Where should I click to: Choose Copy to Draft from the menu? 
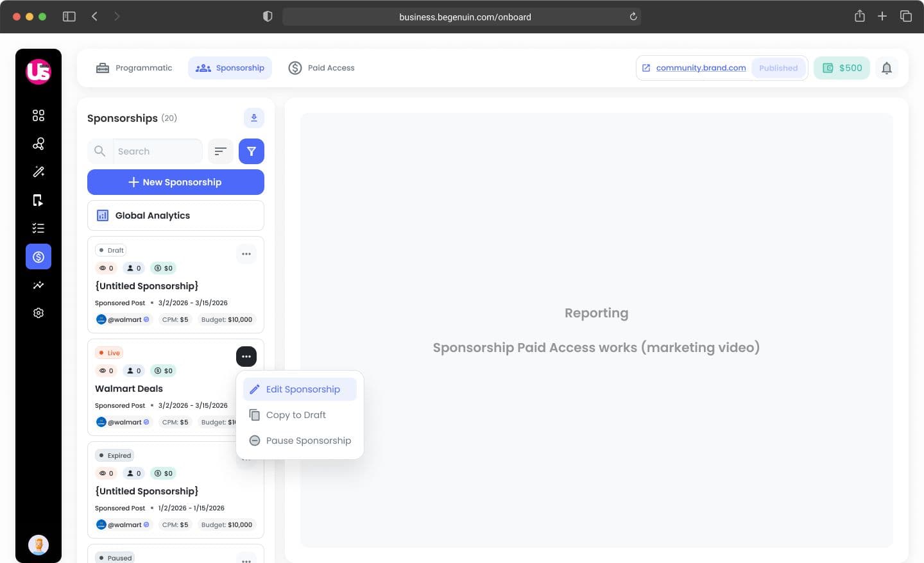point(300,415)
